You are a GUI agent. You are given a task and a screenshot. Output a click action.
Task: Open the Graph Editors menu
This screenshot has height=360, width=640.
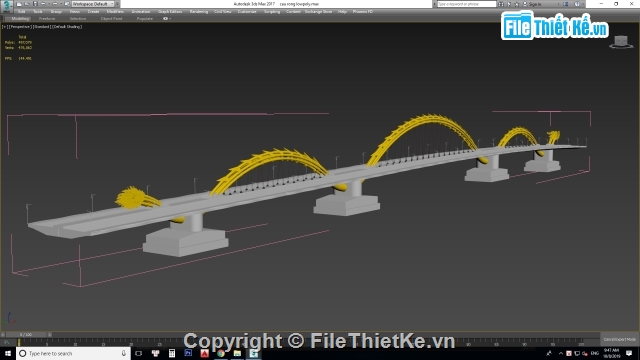[170, 12]
